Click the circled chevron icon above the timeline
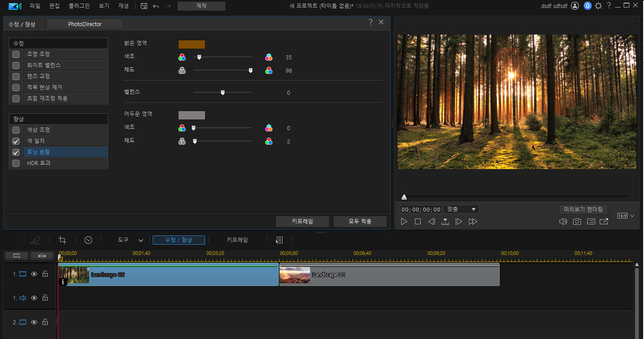 click(x=88, y=240)
